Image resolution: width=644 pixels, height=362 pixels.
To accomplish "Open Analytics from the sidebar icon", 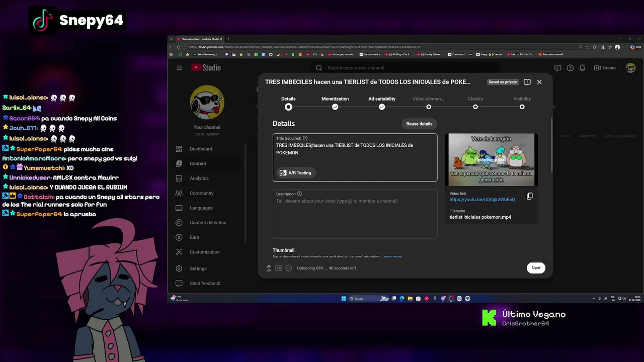I will coord(179,178).
